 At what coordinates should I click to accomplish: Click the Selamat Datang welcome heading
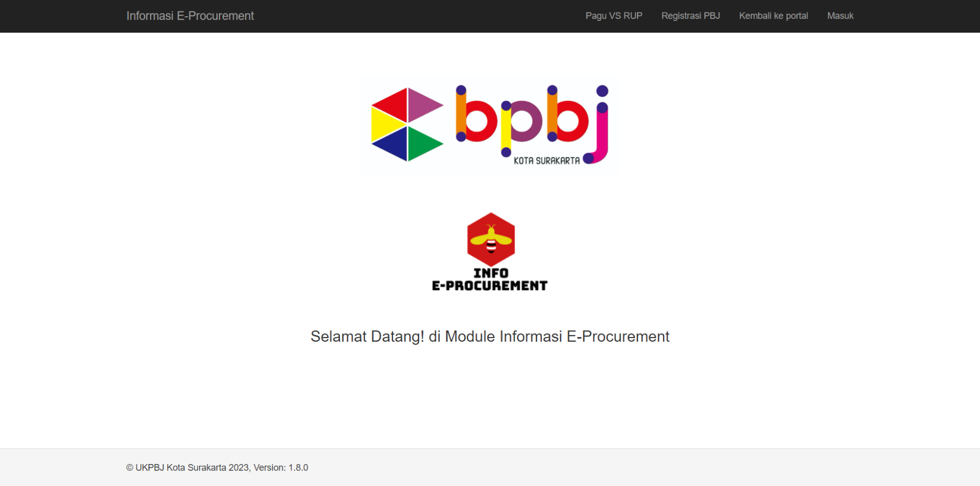pos(489,337)
